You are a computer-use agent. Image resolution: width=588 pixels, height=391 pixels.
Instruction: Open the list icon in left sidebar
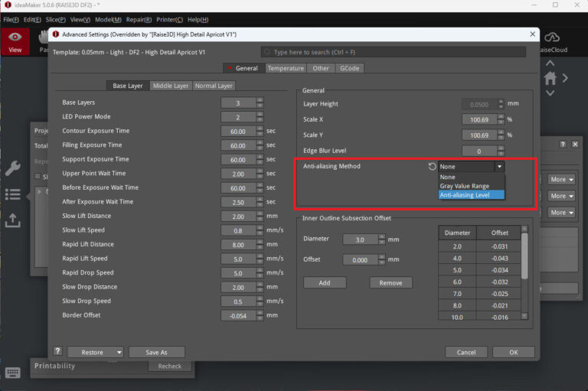(13, 194)
